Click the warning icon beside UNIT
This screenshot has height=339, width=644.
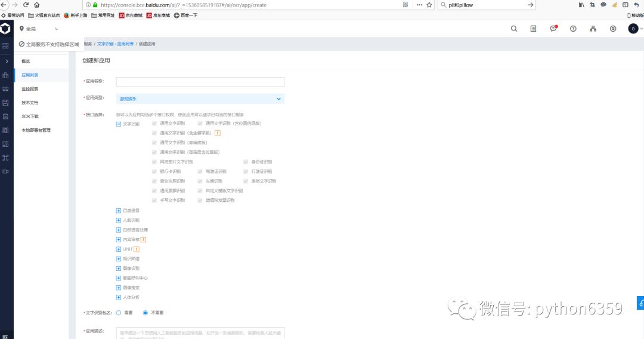[137, 249]
